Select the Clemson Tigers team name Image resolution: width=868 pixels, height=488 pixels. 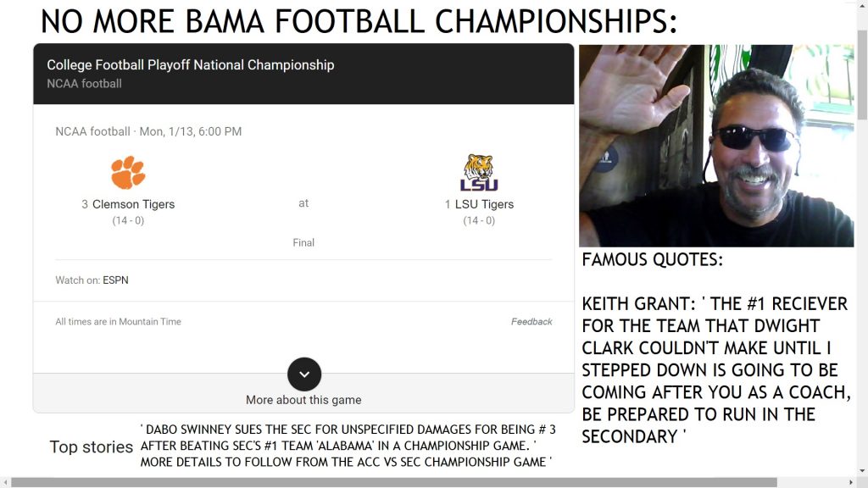133,204
